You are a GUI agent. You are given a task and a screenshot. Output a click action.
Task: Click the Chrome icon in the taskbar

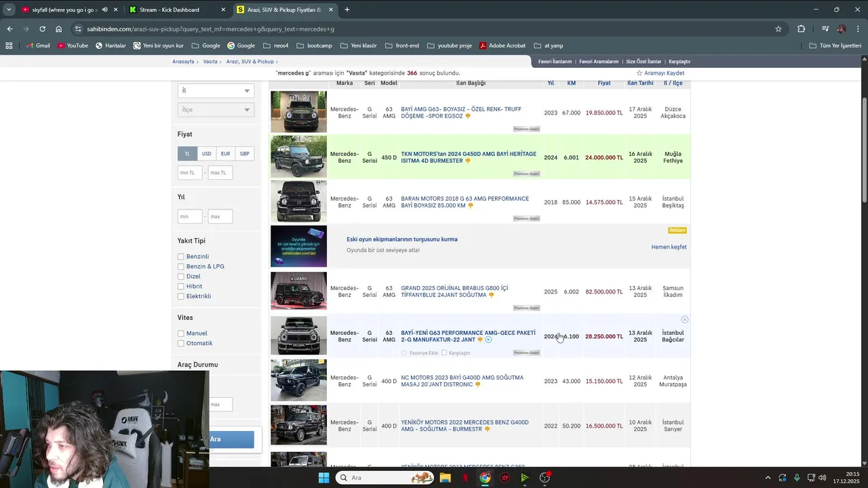coord(485,478)
